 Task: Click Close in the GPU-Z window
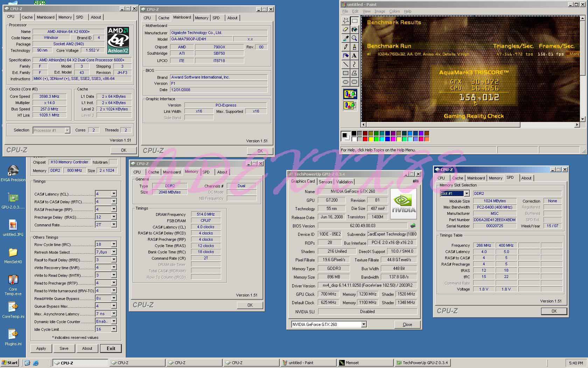407,325
